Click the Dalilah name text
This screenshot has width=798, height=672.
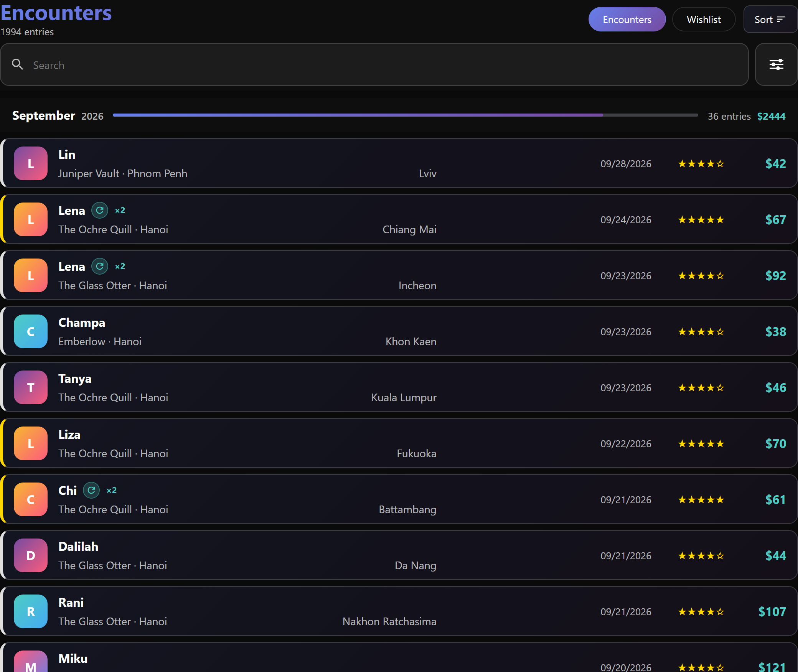[78, 546]
